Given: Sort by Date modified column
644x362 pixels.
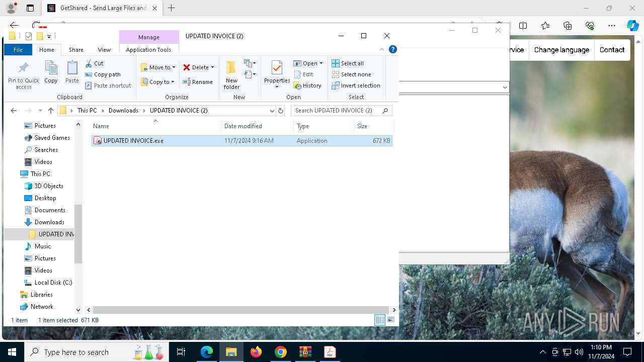Looking at the screenshot, I should (257, 126).
